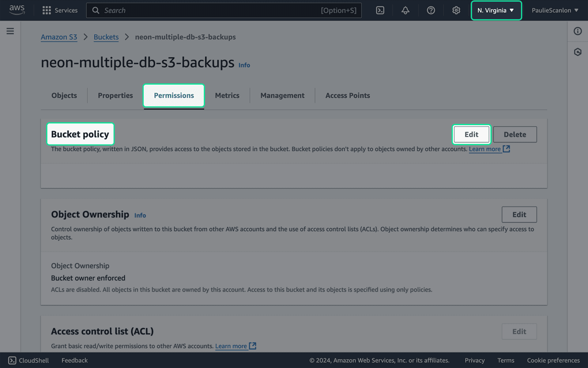
Task: Open the Services grid menu
Action: click(x=60, y=10)
